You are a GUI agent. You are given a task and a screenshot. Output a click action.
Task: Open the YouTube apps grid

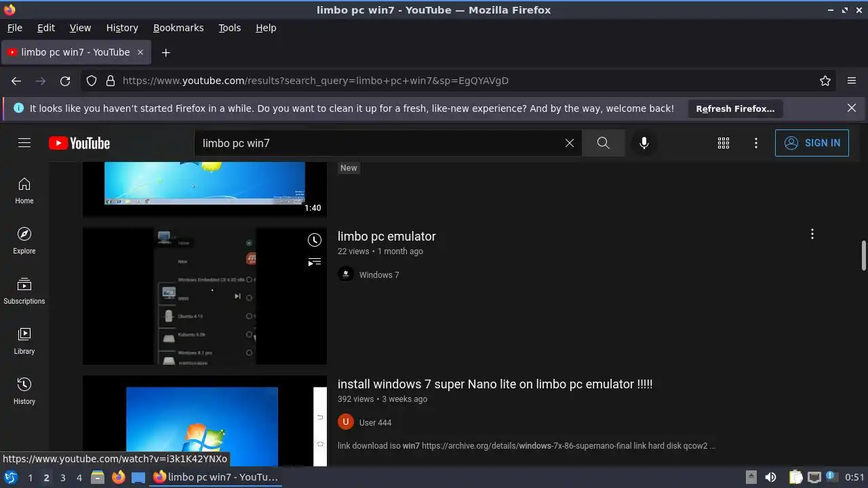(x=724, y=143)
